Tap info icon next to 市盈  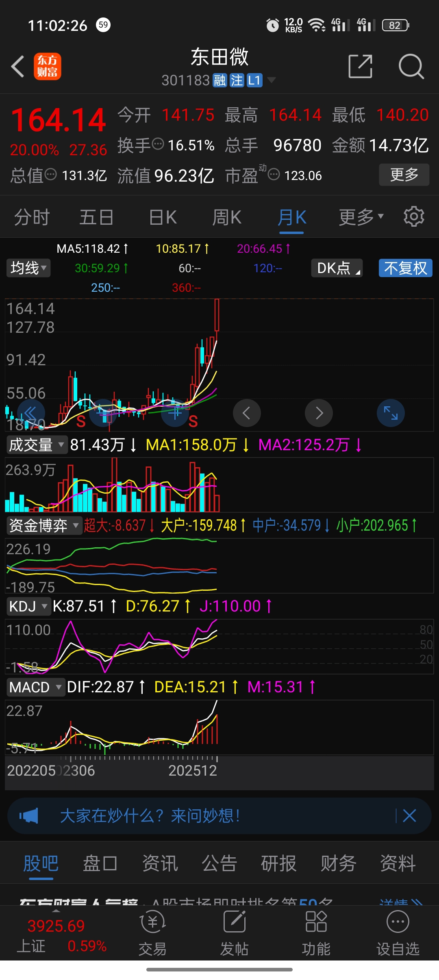pyautogui.click(x=274, y=174)
